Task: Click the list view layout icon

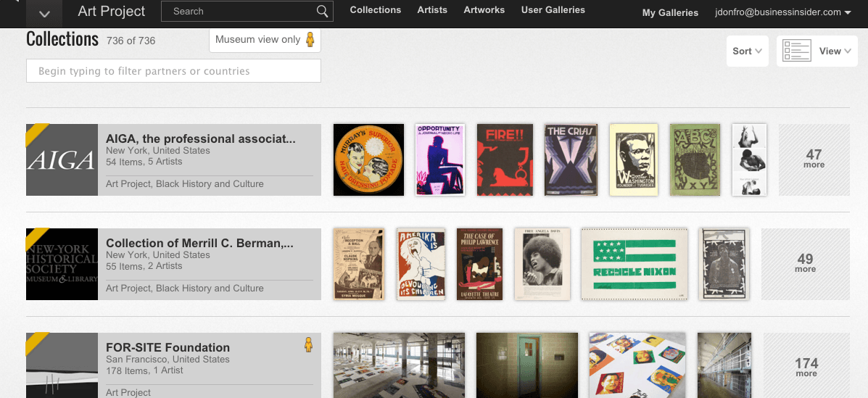Action: 796,51
